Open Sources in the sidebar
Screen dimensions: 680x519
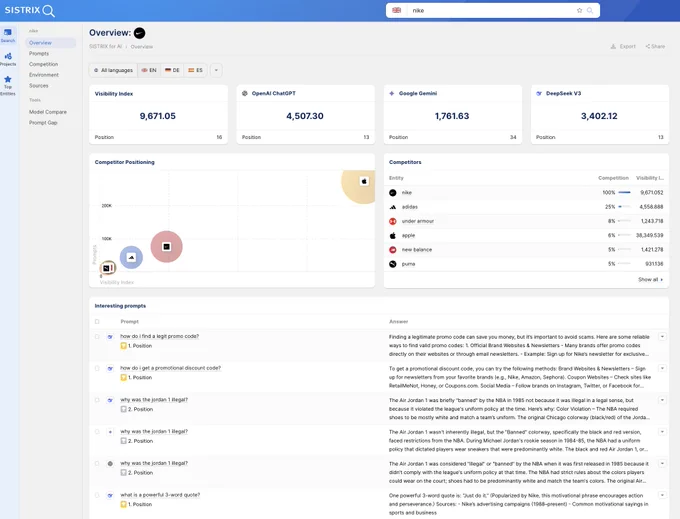[x=39, y=86]
